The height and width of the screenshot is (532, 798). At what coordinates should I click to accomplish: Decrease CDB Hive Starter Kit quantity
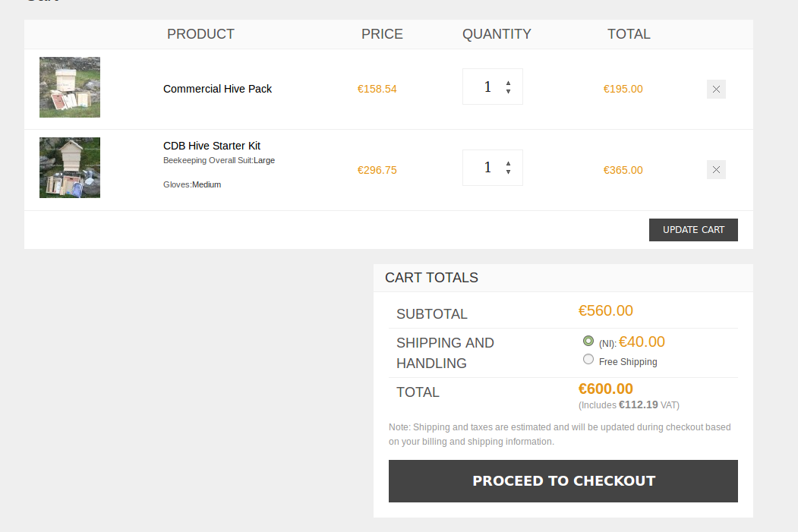(508, 172)
